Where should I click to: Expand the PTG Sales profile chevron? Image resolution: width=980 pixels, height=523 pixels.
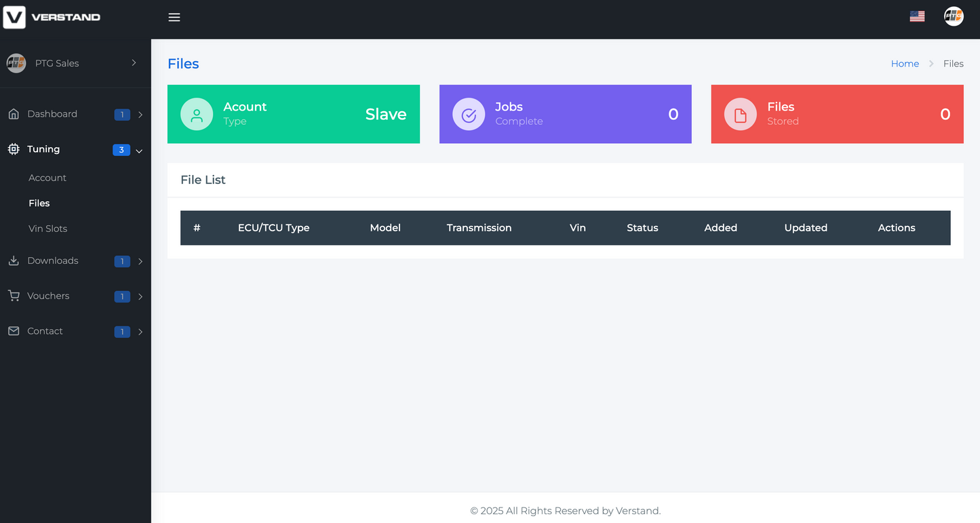point(134,63)
